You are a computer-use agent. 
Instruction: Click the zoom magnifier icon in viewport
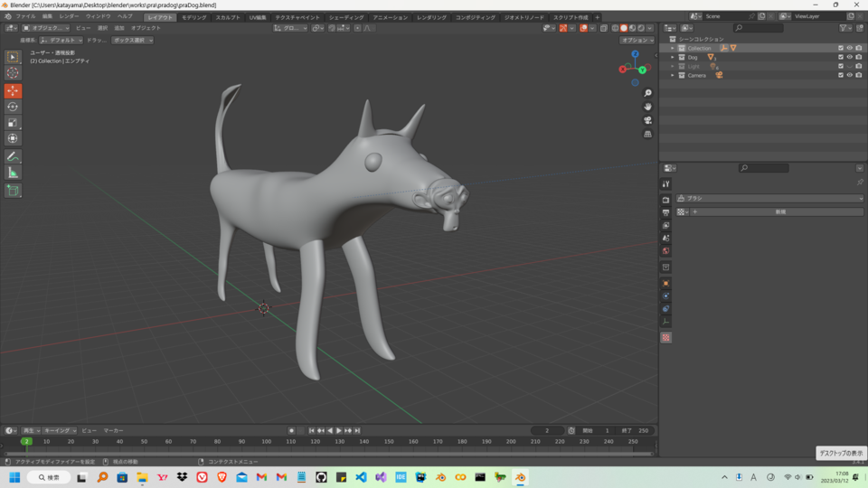click(x=647, y=93)
